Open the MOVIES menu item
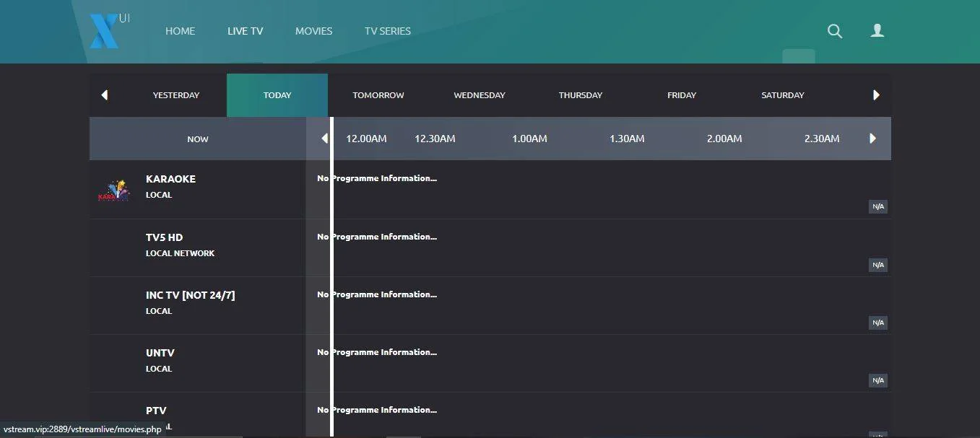Viewport: 980px width, 438px height. pyautogui.click(x=313, y=31)
